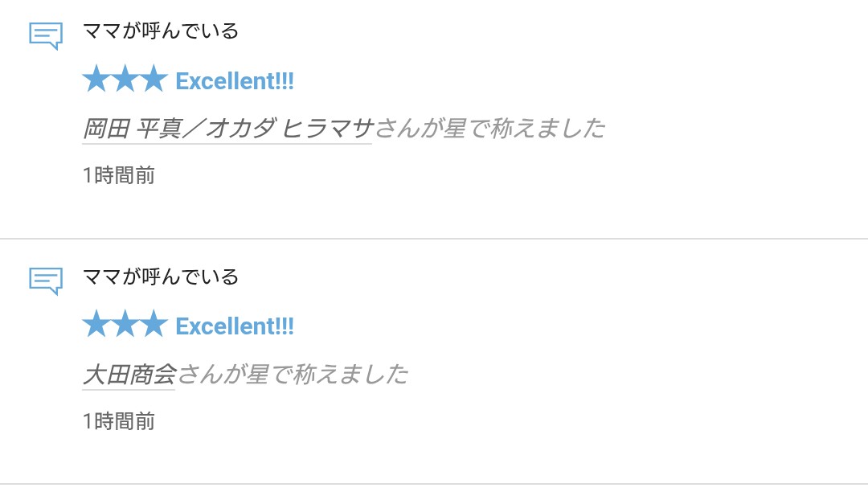Screen dimensions: 868x500
Task: Click third star in the bottom rating
Action: coord(154,324)
